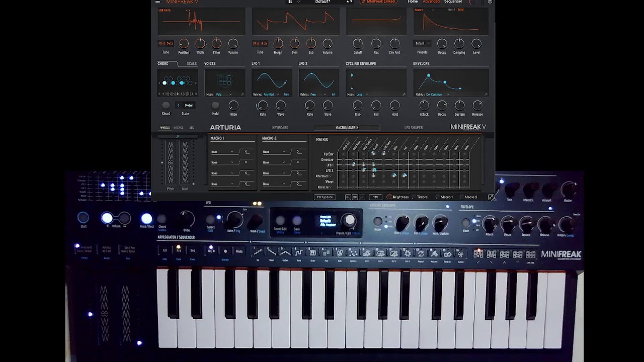
Task: Open the Reverb effect type dropdown
Action: pos(425,10)
